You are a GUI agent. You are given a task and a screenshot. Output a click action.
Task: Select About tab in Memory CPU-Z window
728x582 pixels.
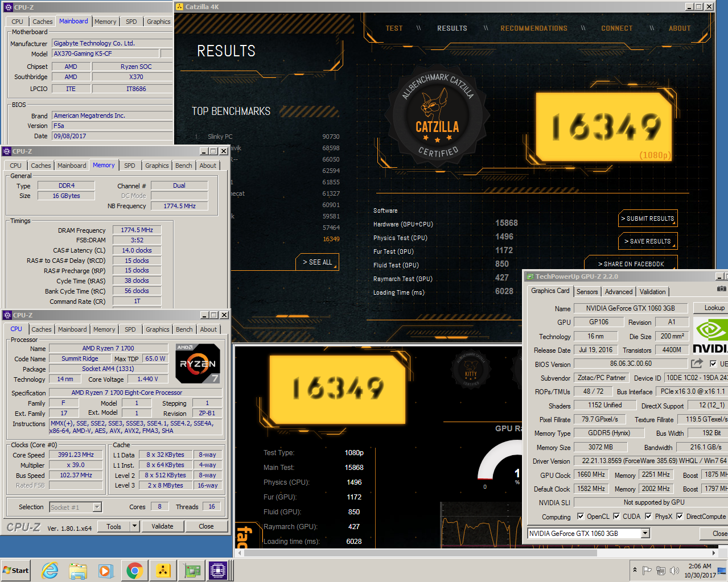[x=208, y=166]
